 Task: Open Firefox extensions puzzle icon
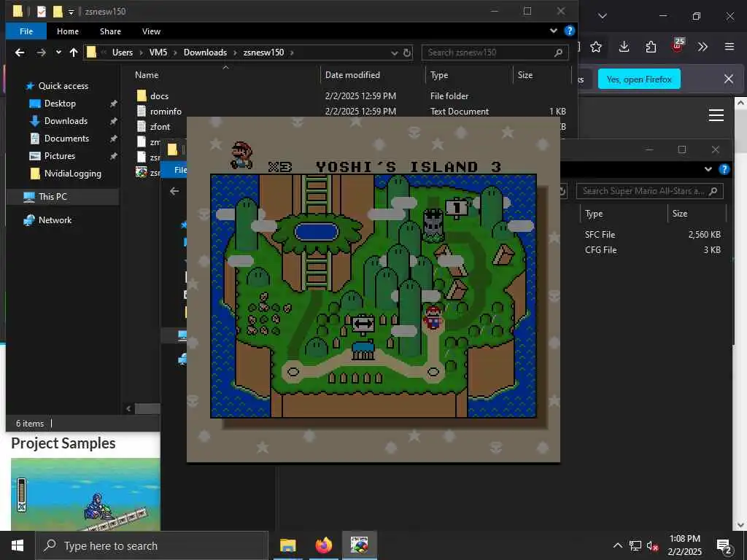(651, 47)
